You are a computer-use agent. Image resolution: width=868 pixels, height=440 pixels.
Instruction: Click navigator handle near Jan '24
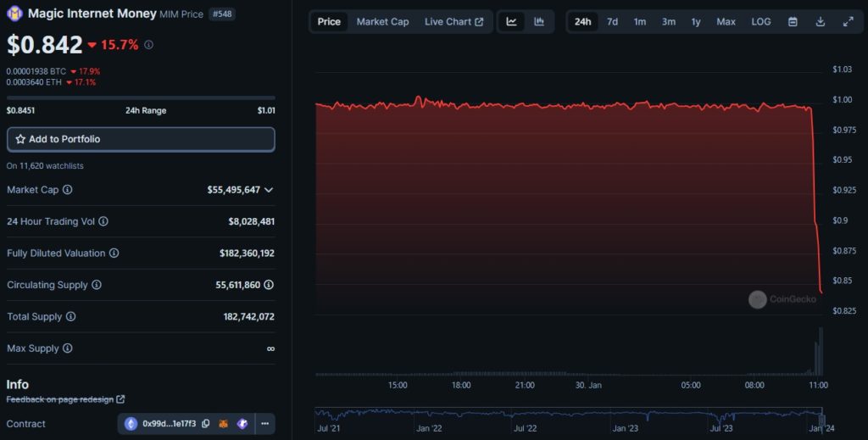pos(822,419)
